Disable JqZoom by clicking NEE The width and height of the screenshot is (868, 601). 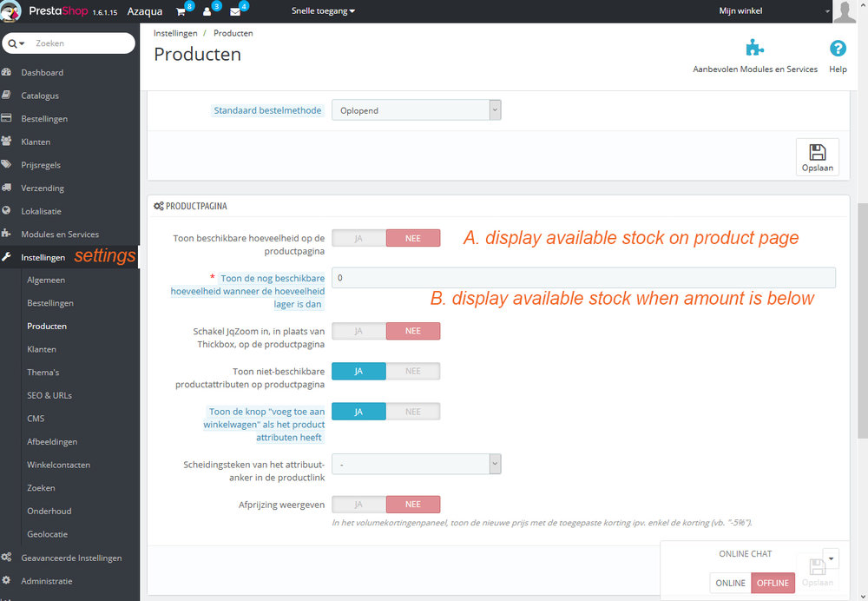(413, 331)
